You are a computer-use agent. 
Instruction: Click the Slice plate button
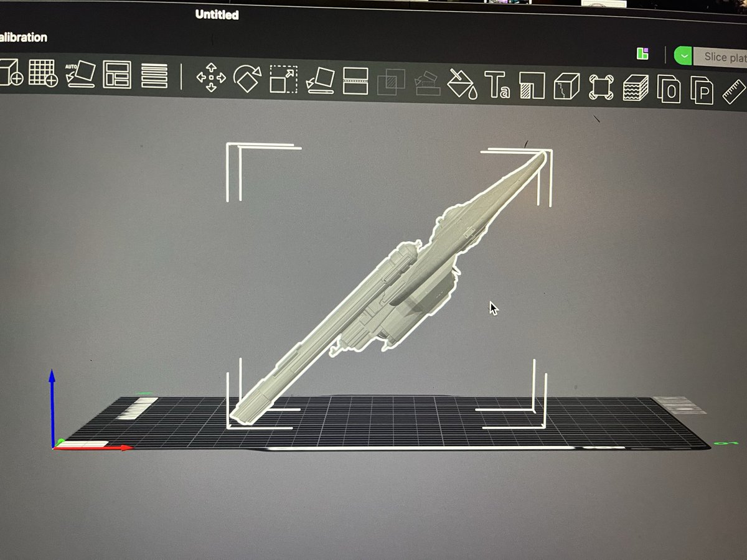point(721,57)
